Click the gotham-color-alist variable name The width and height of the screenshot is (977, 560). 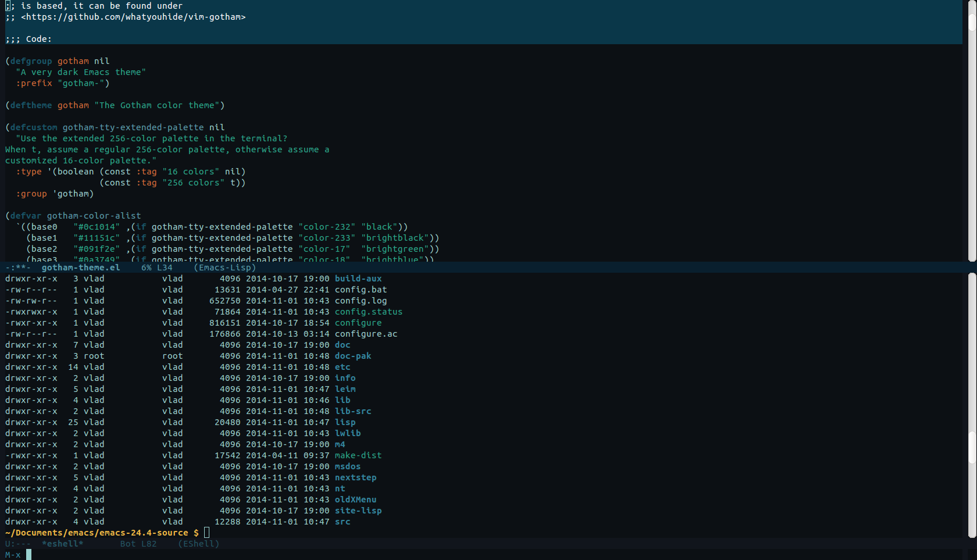click(x=94, y=216)
